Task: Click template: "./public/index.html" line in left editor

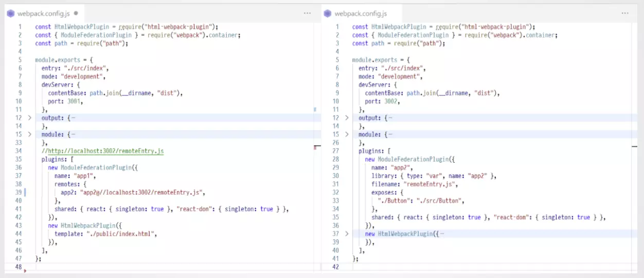Action: click(x=105, y=234)
